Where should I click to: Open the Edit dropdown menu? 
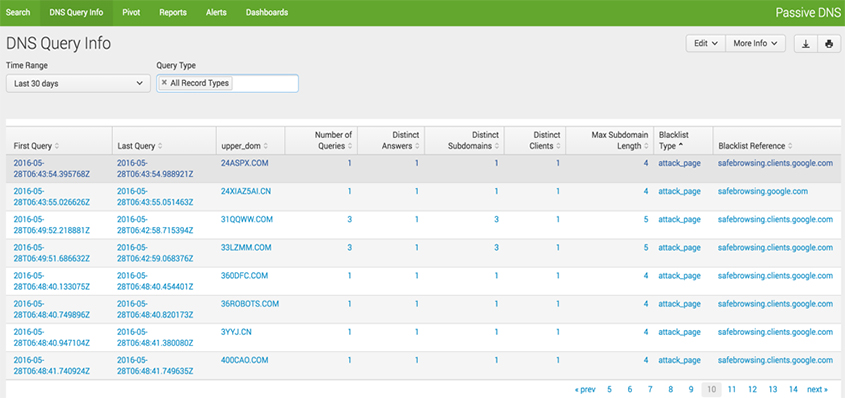pos(705,44)
